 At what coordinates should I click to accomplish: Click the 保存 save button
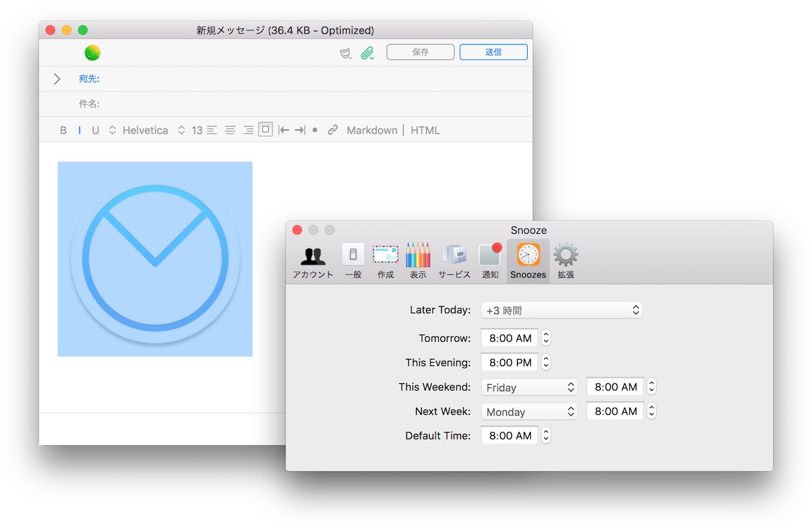pos(420,52)
